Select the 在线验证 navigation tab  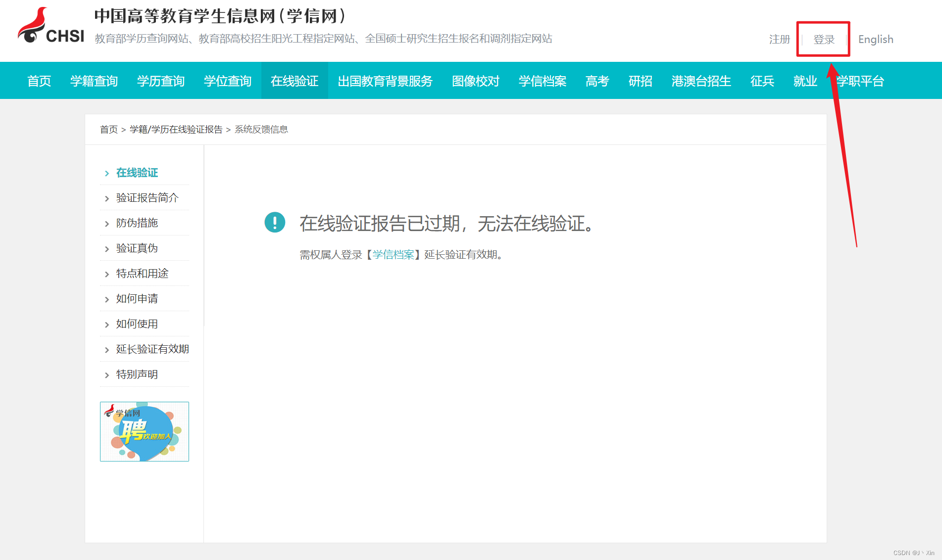coord(295,81)
